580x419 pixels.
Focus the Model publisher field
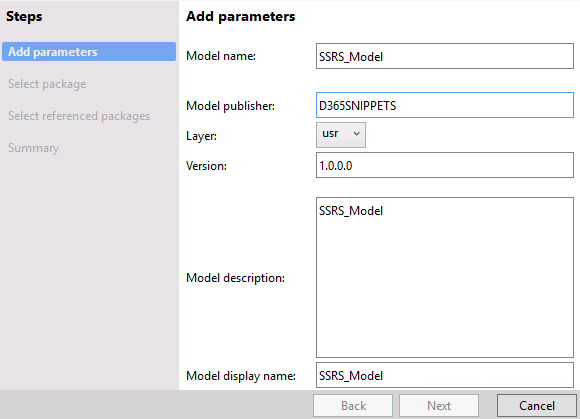click(x=445, y=105)
